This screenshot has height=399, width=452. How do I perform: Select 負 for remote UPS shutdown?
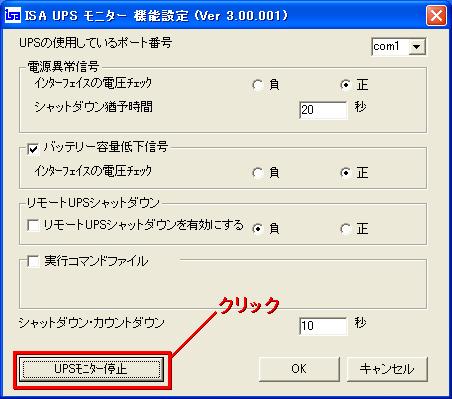(257, 229)
